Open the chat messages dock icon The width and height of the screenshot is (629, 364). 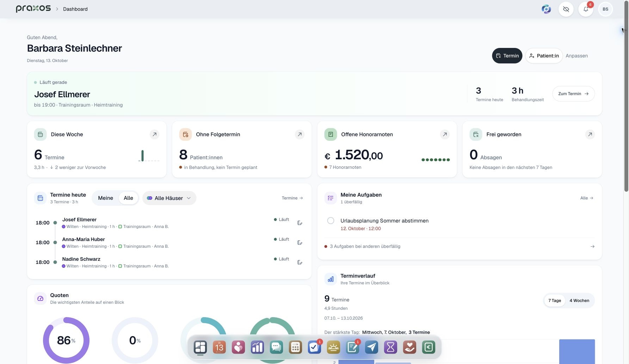[x=276, y=347]
